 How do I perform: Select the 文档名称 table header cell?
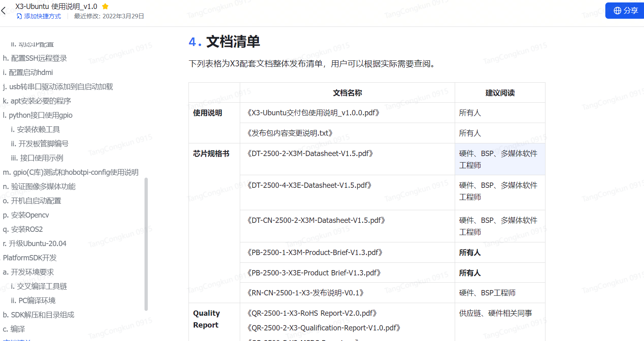point(347,93)
